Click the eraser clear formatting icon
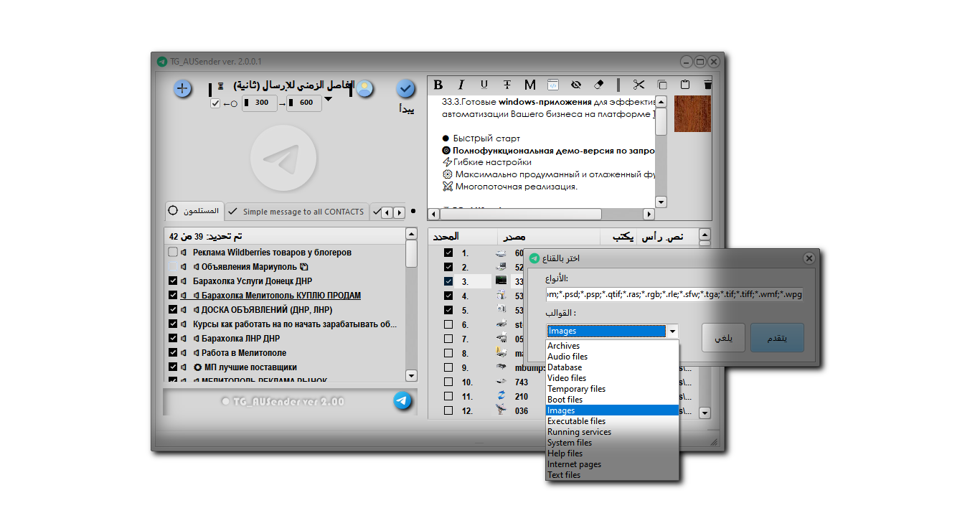The height and width of the screenshot is (508, 980). [x=600, y=85]
